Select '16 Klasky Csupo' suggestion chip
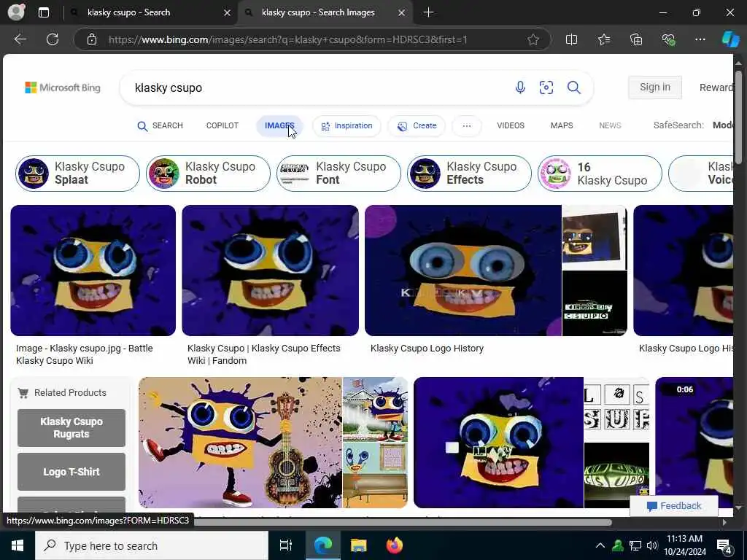 (x=600, y=174)
